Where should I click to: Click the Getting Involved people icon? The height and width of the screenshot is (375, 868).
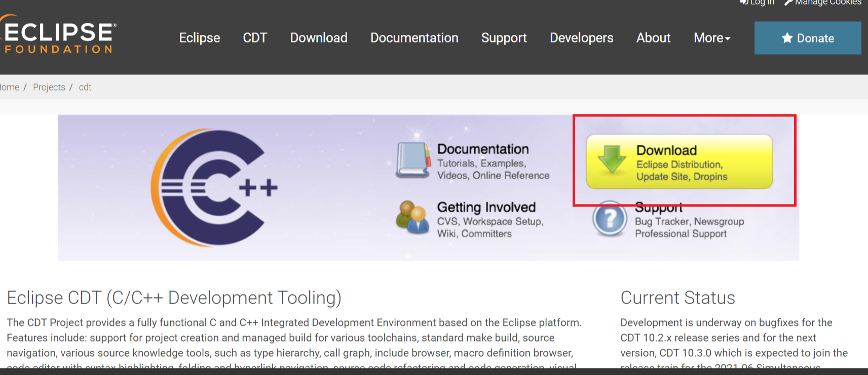coord(412,217)
